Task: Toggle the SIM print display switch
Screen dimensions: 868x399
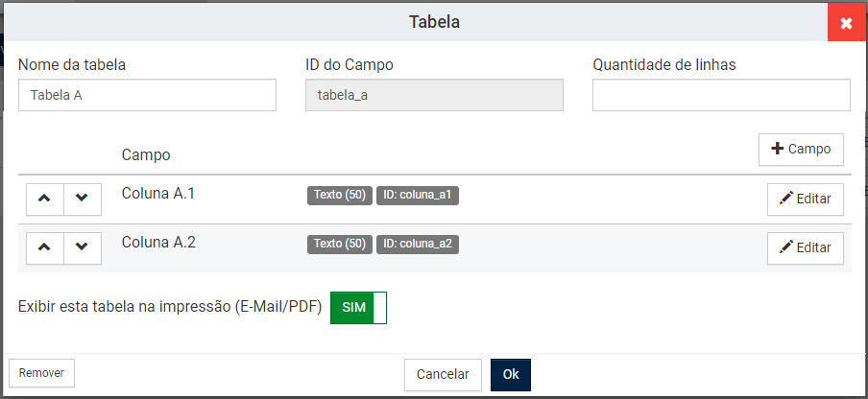Action: pos(358,308)
